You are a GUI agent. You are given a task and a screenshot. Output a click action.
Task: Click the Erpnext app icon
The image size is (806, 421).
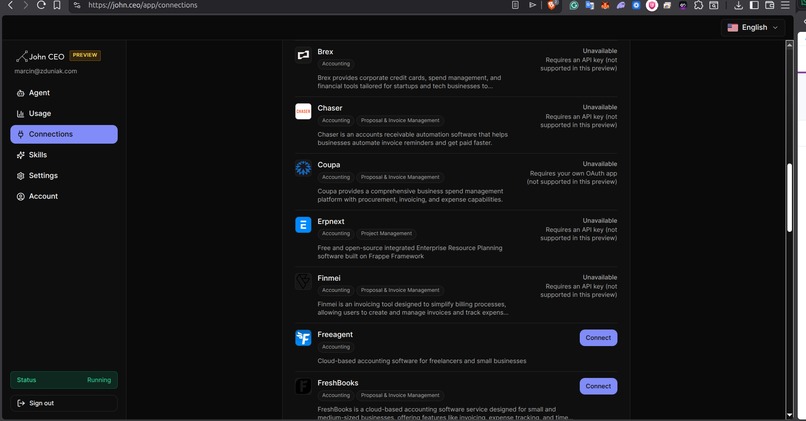[303, 225]
